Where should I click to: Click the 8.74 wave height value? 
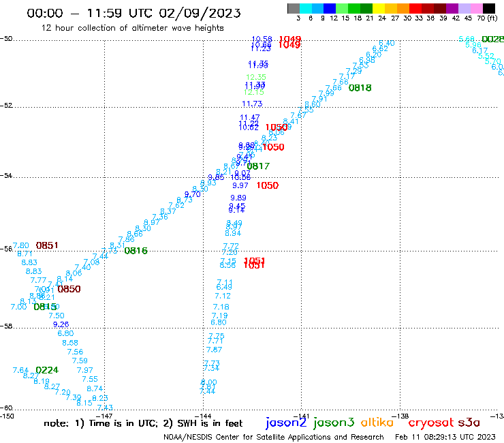[x=95, y=388]
